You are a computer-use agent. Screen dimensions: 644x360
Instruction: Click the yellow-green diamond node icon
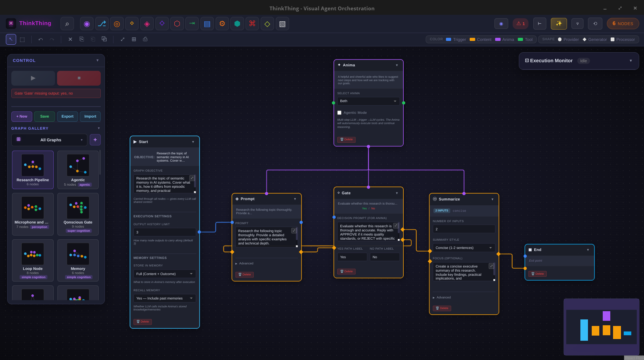tap(267, 24)
